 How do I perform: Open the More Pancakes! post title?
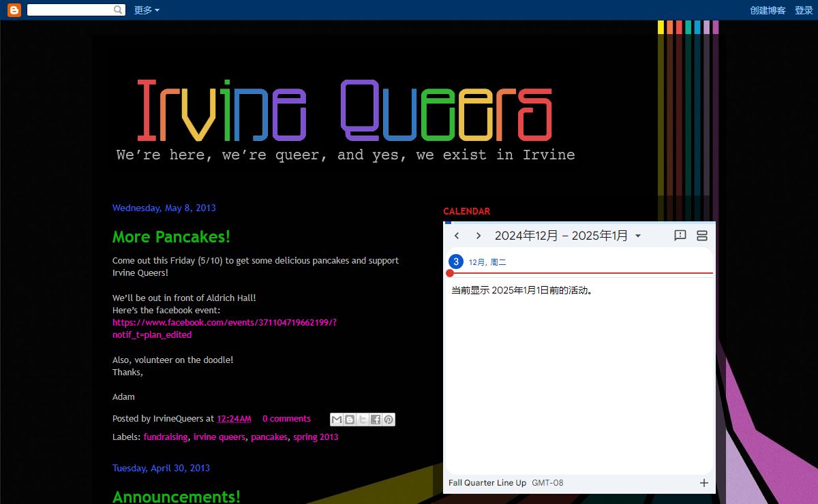[x=171, y=237]
